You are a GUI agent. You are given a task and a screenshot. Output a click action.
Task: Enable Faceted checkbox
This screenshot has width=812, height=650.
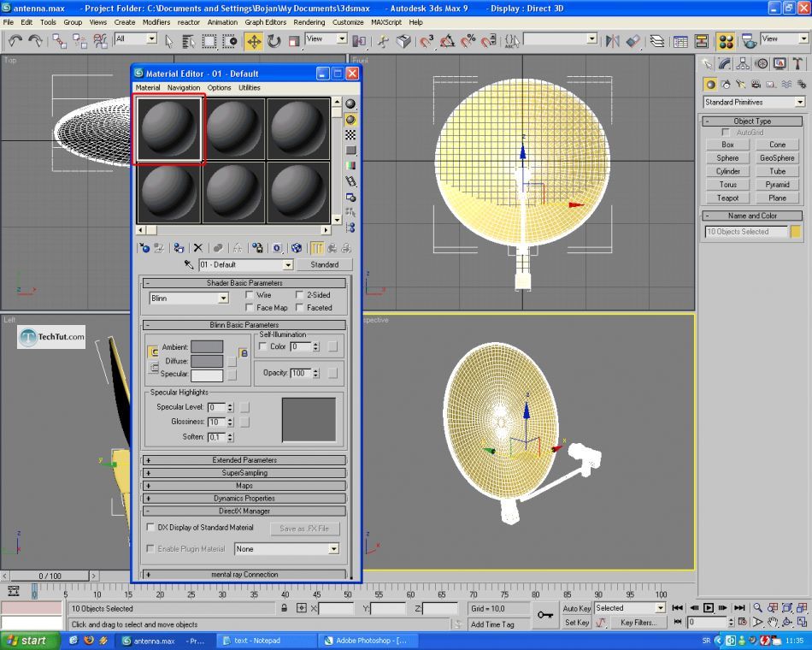click(299, 307)
